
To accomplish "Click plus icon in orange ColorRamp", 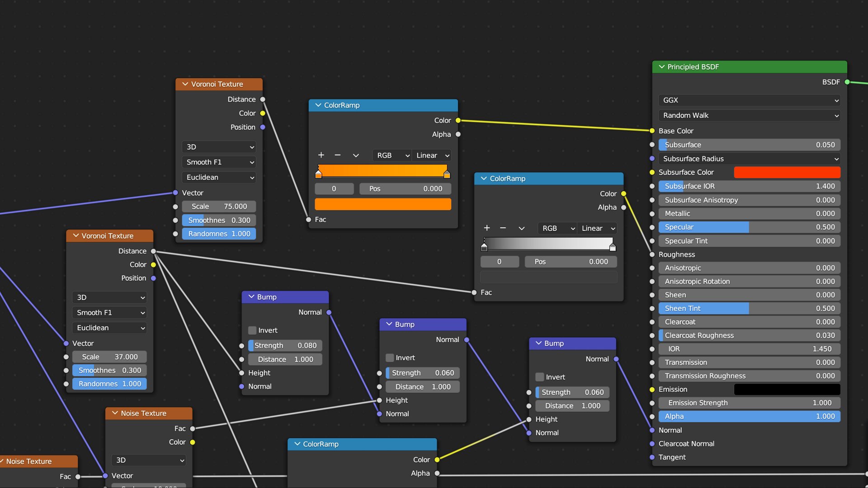I will click(x=321, y=155).
